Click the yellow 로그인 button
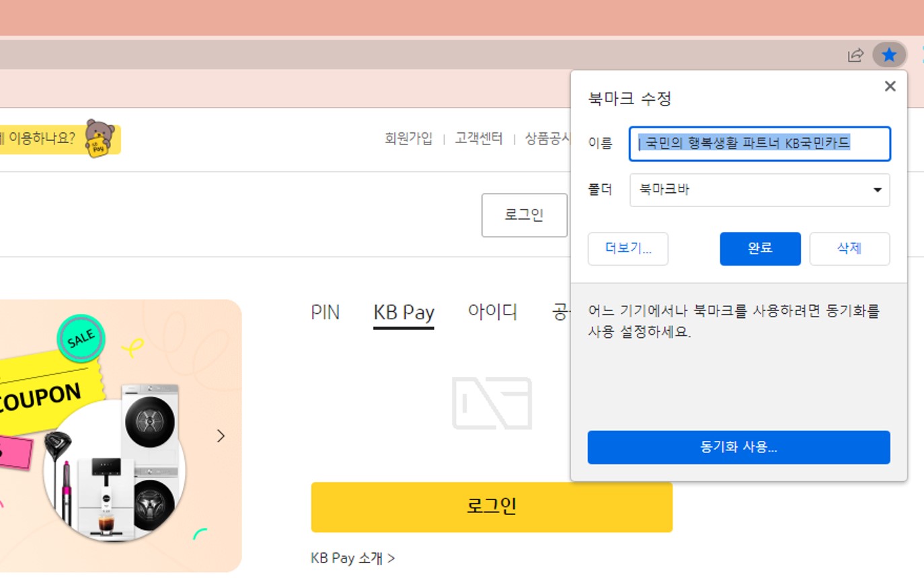 pos(492,507)
